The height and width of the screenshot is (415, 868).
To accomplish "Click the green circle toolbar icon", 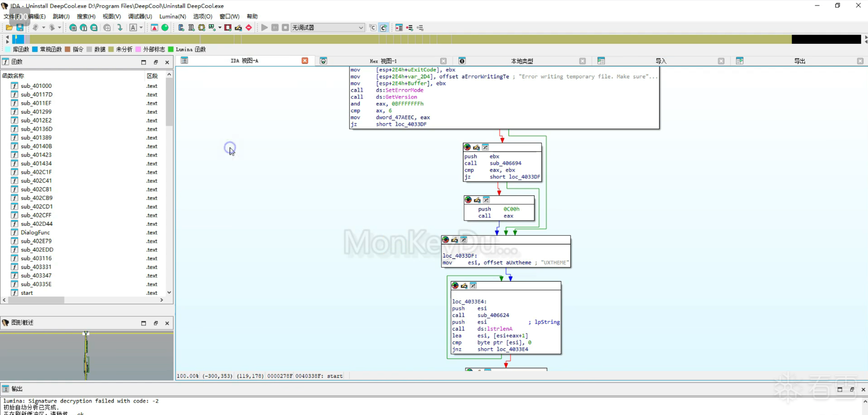I will pos(165,28).
